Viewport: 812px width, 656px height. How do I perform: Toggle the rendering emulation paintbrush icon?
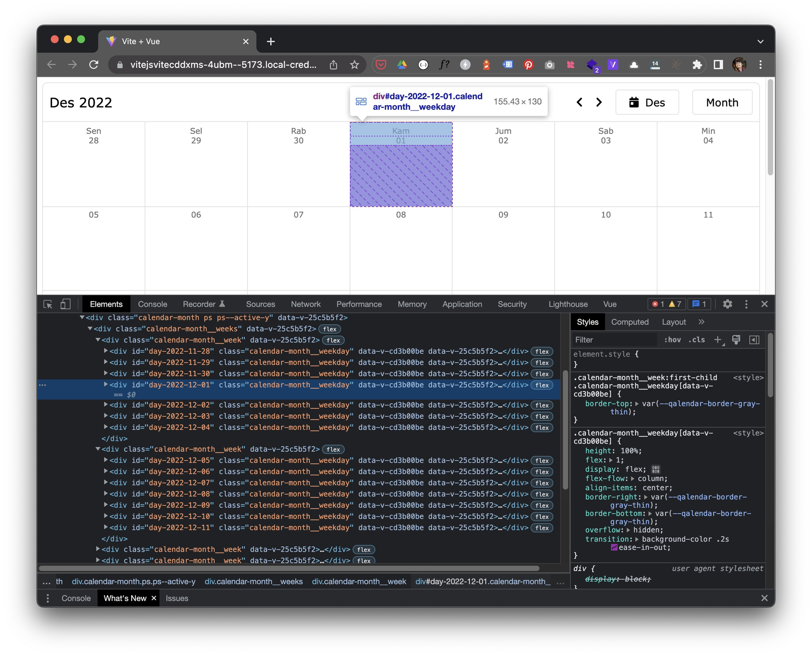tap(736, 340)
